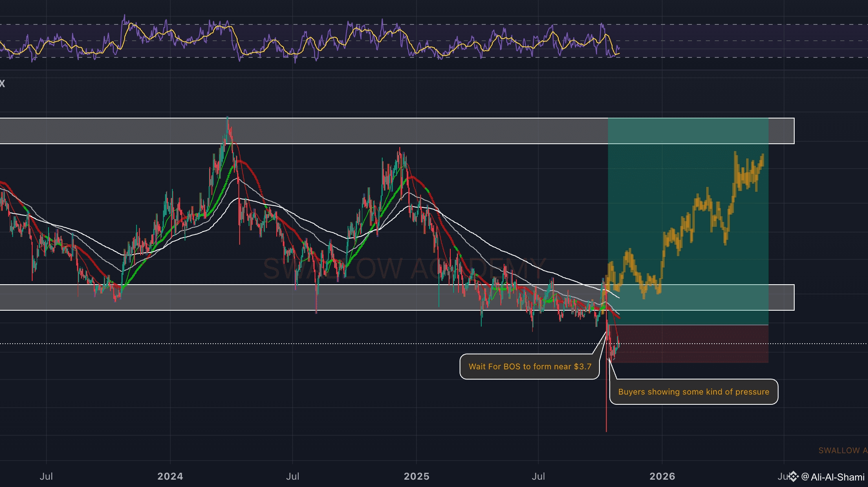This screenshot has width=868, height=487.
Task: Click the Binance logo icon
Action: point(793,476)
